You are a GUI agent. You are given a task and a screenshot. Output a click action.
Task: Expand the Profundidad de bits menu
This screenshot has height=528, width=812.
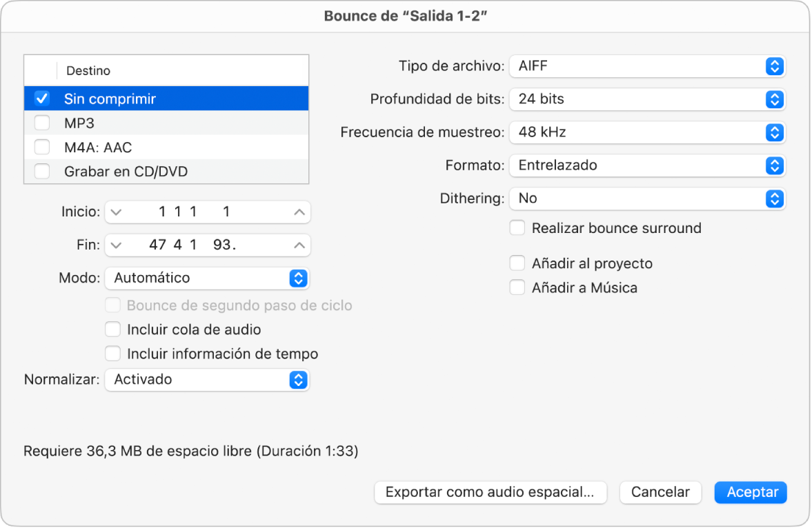point(647,99)
